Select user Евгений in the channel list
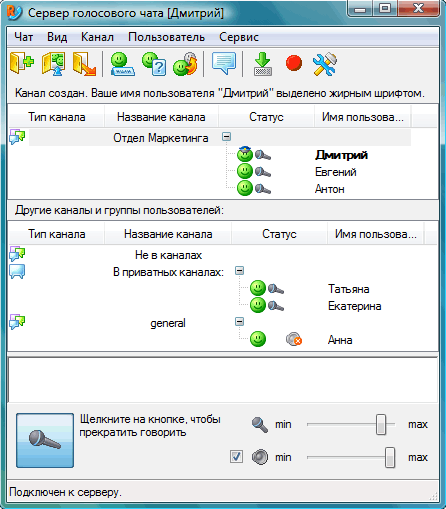Screen dimensions: 446x509 coord(336,172)
